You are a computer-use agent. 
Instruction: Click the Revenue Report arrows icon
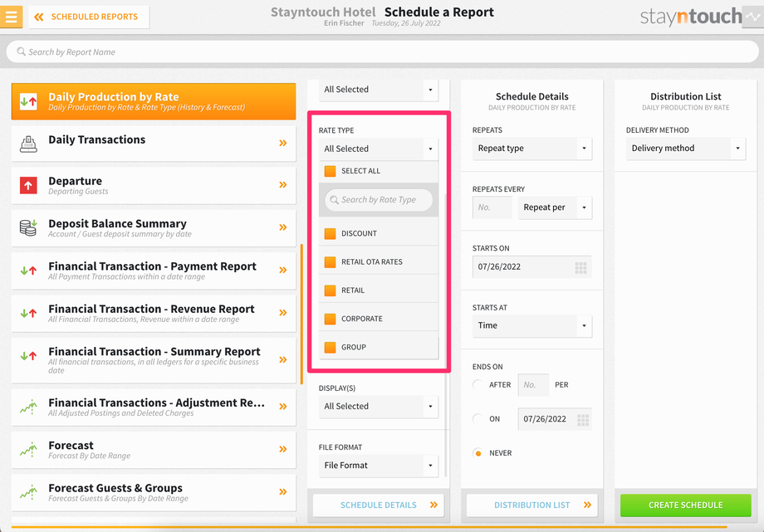point(28,313)
